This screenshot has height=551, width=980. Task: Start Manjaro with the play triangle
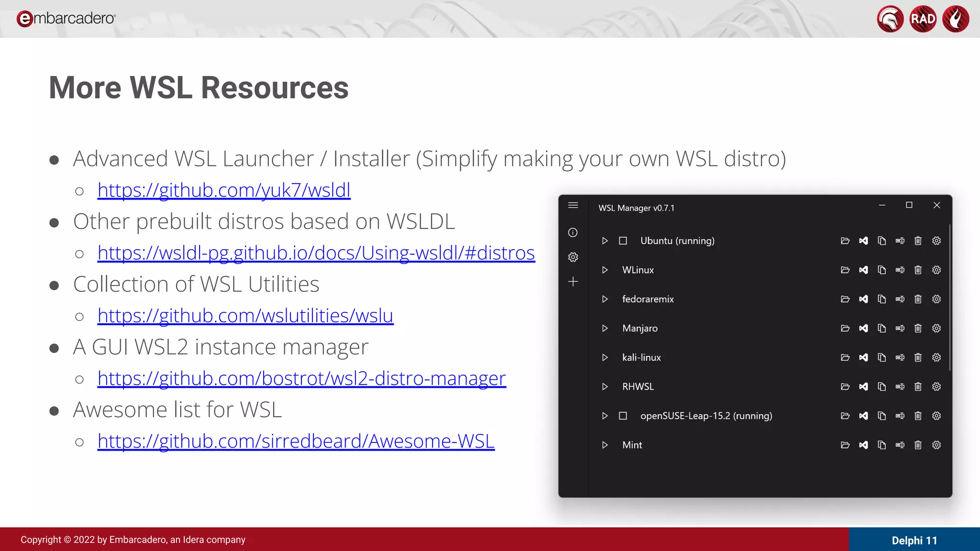605,328
